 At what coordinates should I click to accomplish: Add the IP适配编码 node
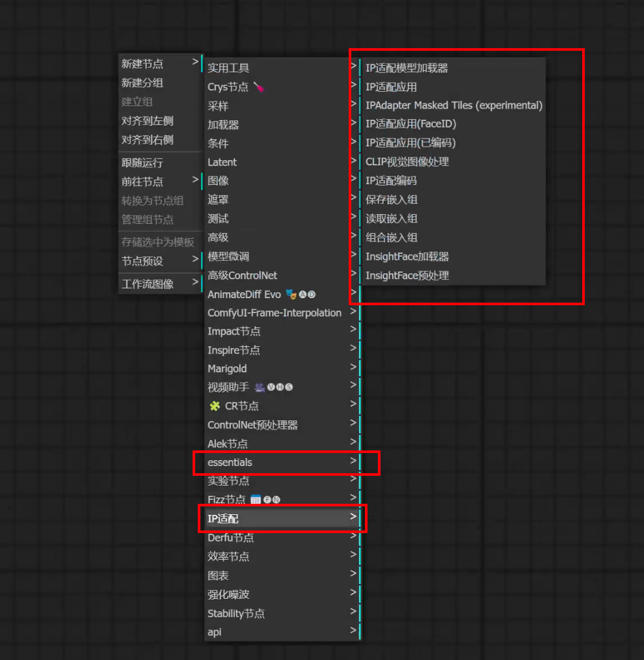point(453,180)
